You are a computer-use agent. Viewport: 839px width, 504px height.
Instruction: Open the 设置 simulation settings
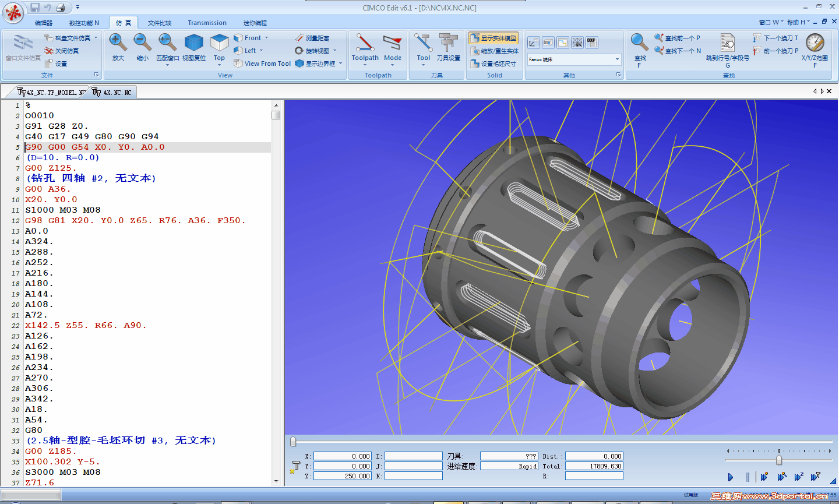[x=56, y=64]
